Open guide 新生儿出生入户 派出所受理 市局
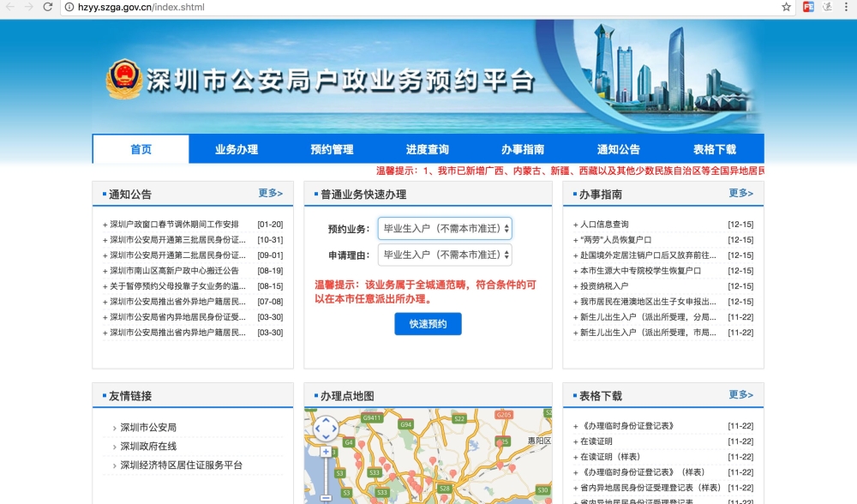The image size is (857, 504). tap(648, 333)
